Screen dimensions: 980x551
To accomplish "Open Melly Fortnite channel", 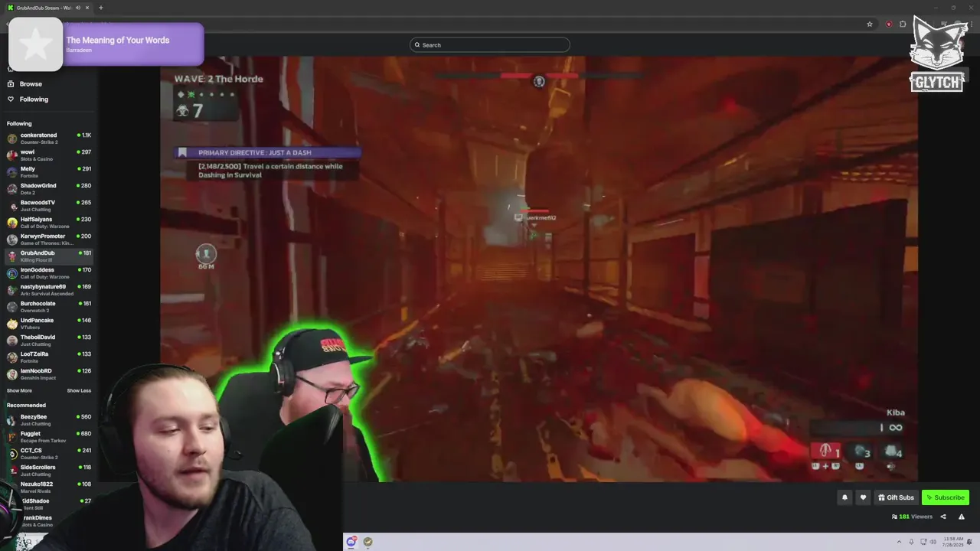I will 49,172.
